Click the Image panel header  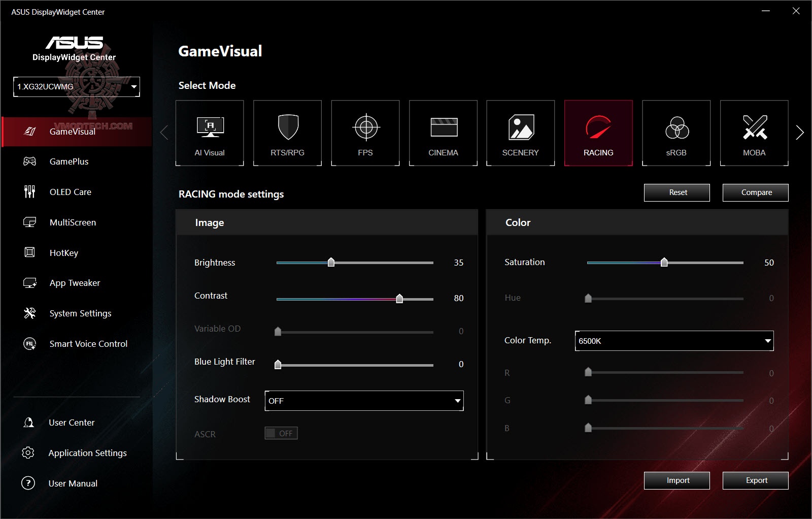327,222
